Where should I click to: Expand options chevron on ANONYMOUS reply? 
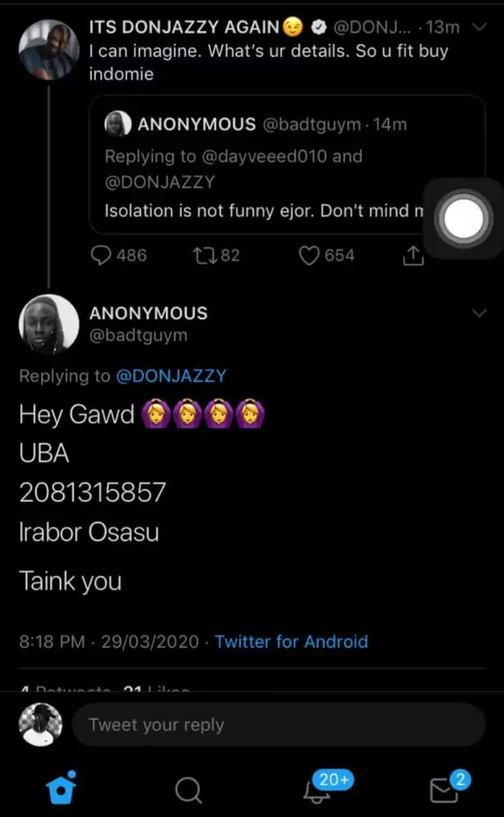479,313
